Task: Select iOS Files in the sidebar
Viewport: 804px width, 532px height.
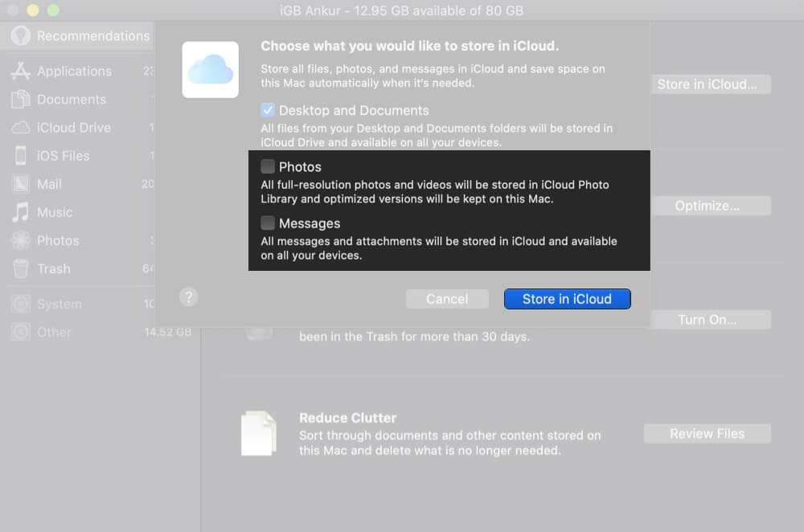Action: coord(77,156)
